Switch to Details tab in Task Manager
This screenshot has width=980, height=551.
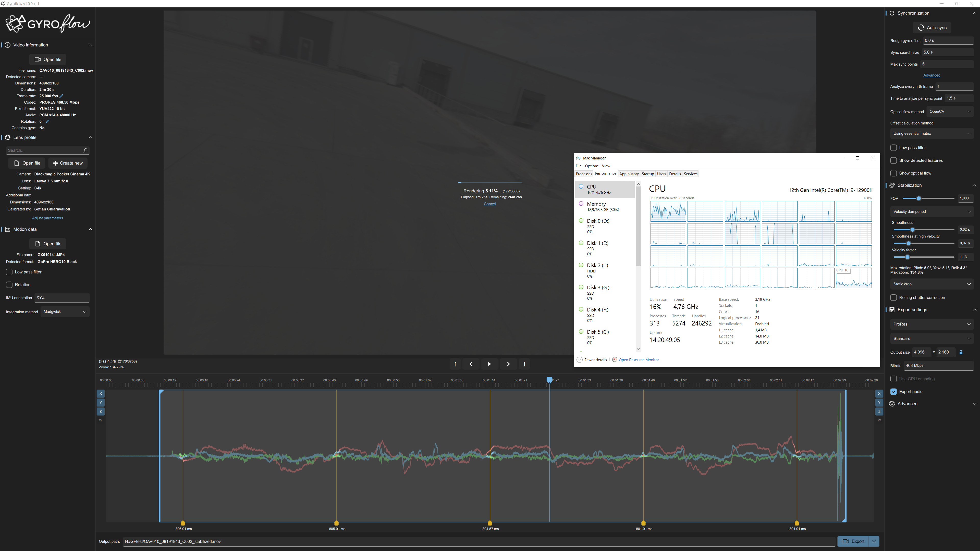point(675,174)
